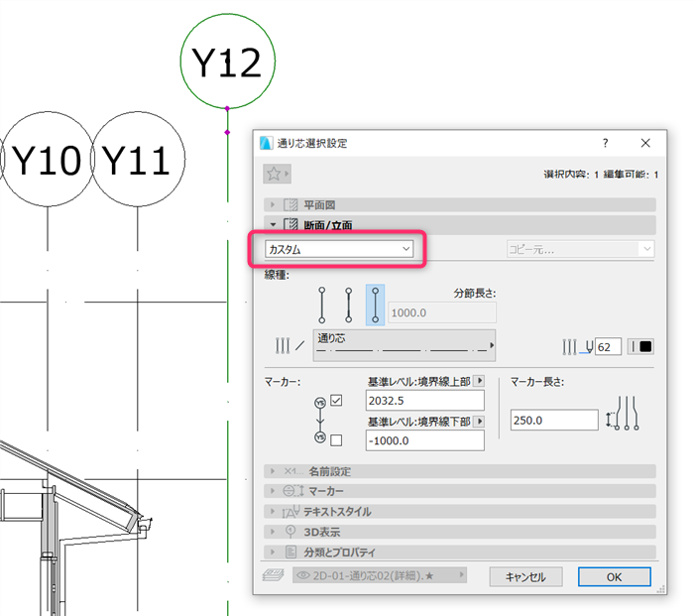Screen dimensions: 694x616
Task: Expand the 名前設定 panel
Action: [460, 471]
